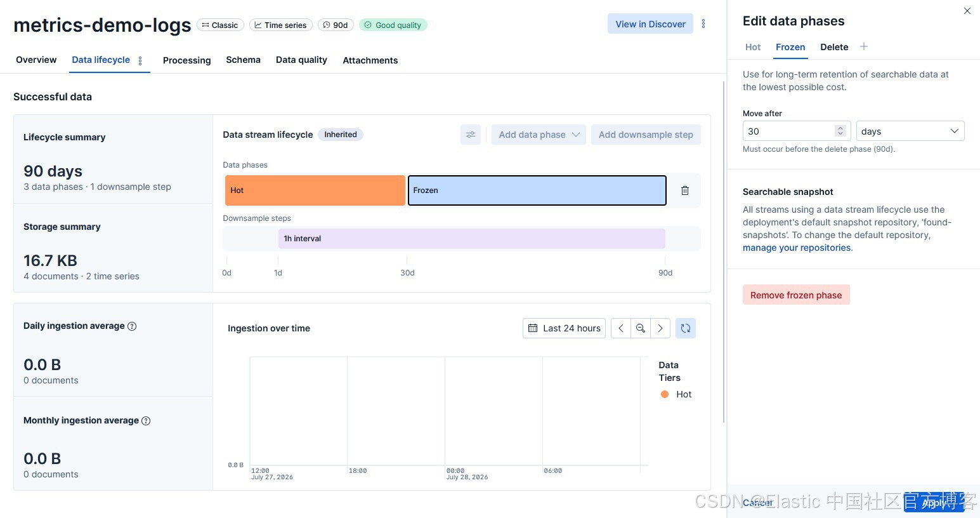Open the Processing tab

(186, 60)
